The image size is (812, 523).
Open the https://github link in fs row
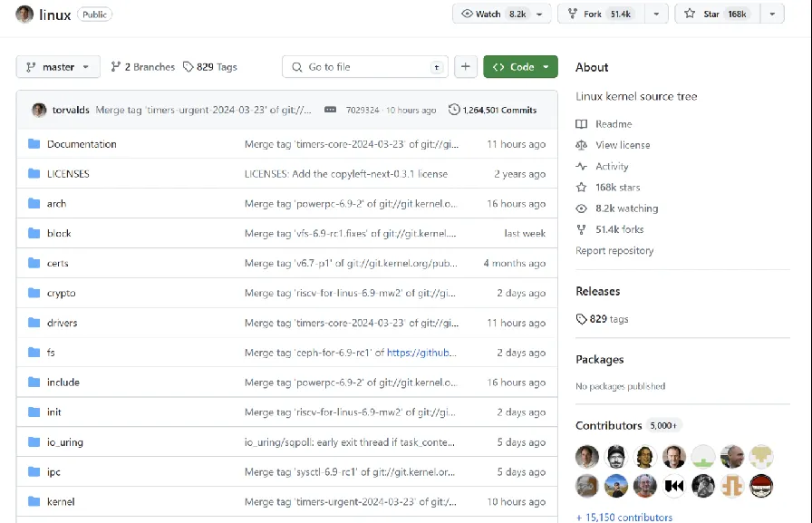coord(421,353)
